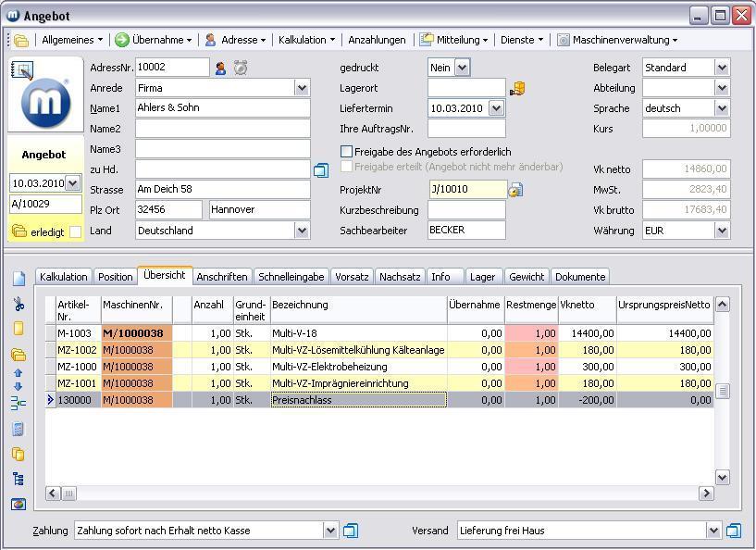This screenshot has width=756, height=550.
Task: Click the project lookup icon beside ProjektNr
Action: (x=516, y=190)
